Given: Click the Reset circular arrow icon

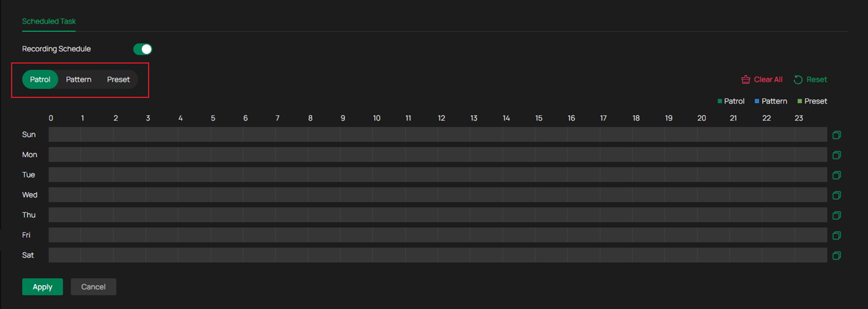Looking at the screenshot, I should [x=798, y=79].
